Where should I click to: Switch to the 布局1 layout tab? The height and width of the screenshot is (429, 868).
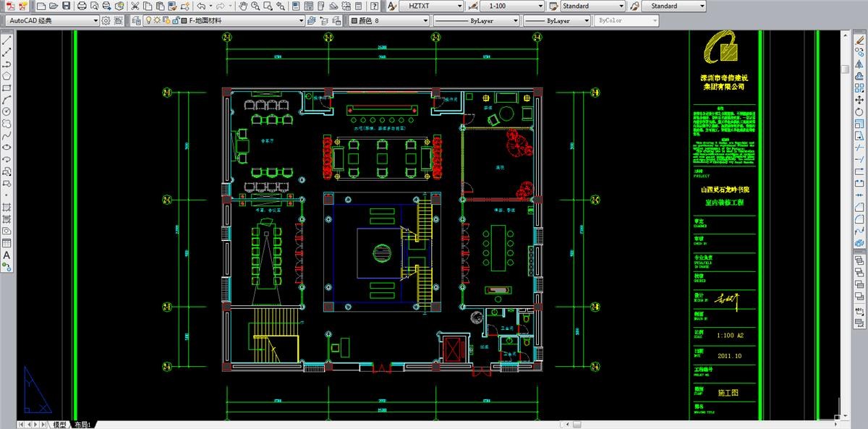pyautogui.click(x=82, y=425)
